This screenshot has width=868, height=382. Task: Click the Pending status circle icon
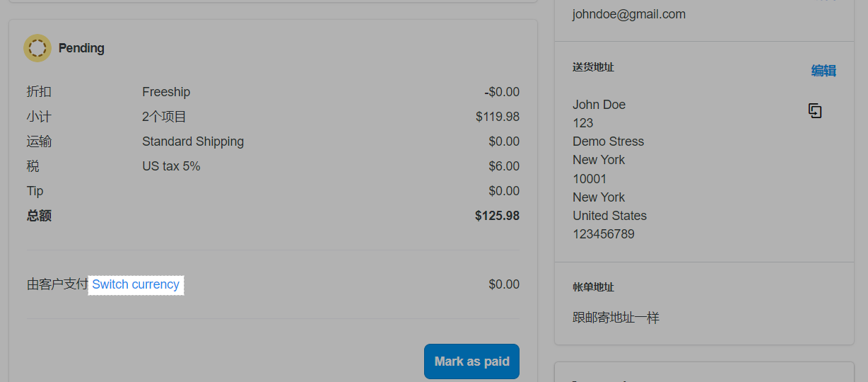pyautogui.click(x=37, y=48)
